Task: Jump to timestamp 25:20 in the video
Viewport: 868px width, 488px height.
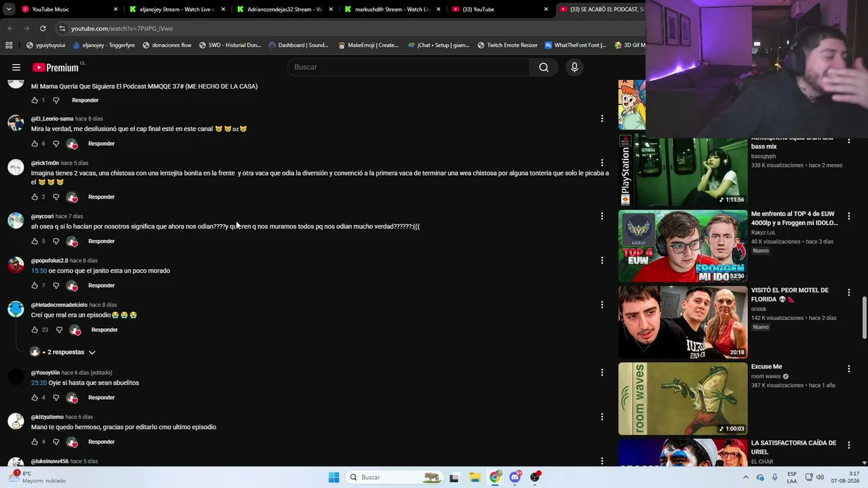Action: coord(39,383)
